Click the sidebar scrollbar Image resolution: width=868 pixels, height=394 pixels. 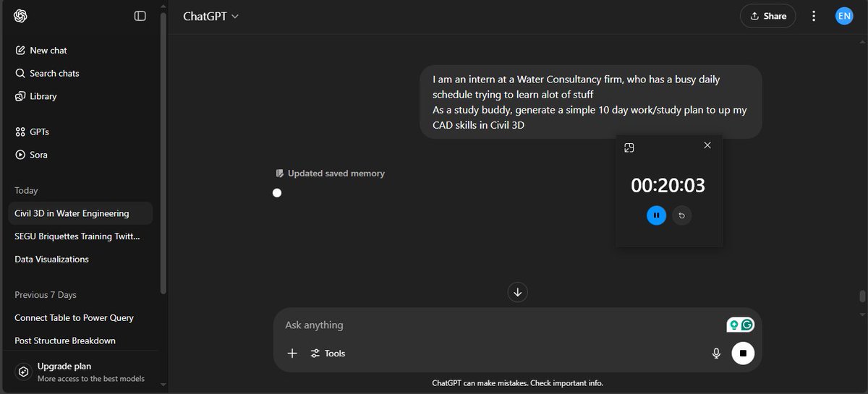(x=163, y=153)
